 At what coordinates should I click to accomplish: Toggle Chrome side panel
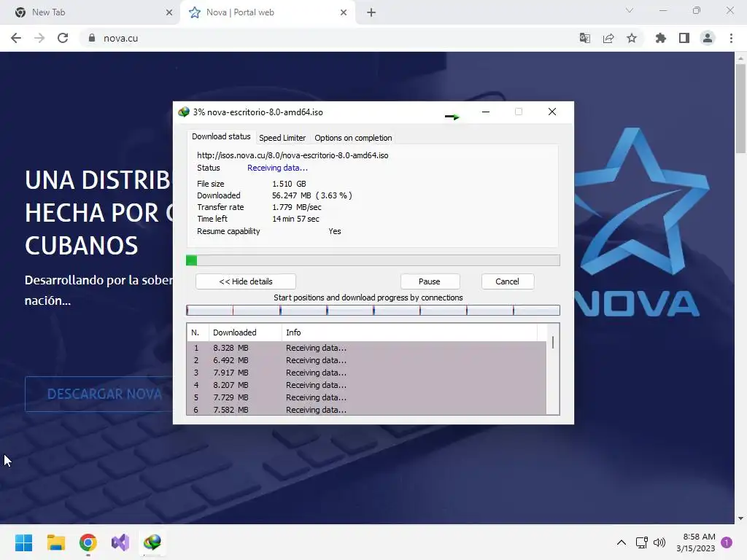pos(684,38)
